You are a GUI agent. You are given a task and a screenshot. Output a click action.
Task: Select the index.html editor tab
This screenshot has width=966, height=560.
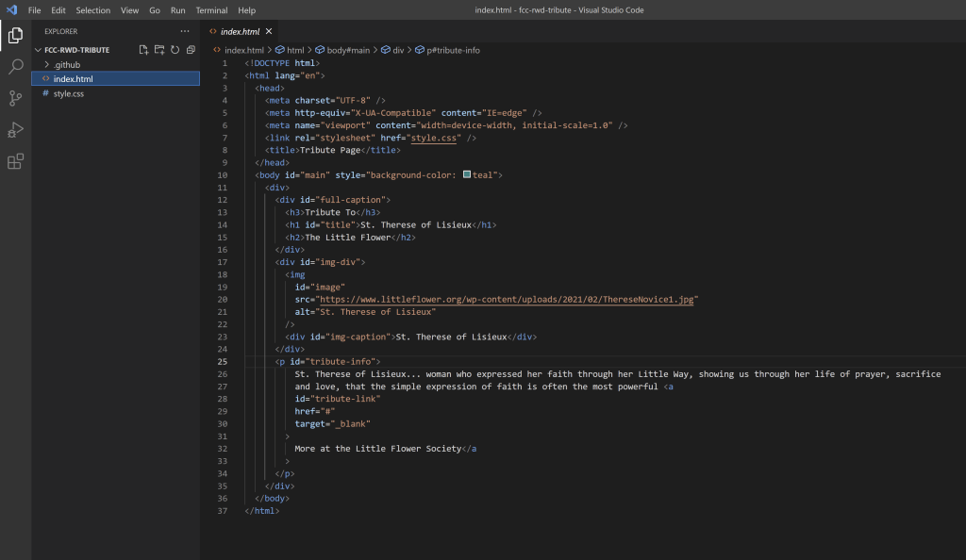pos(240,31)
